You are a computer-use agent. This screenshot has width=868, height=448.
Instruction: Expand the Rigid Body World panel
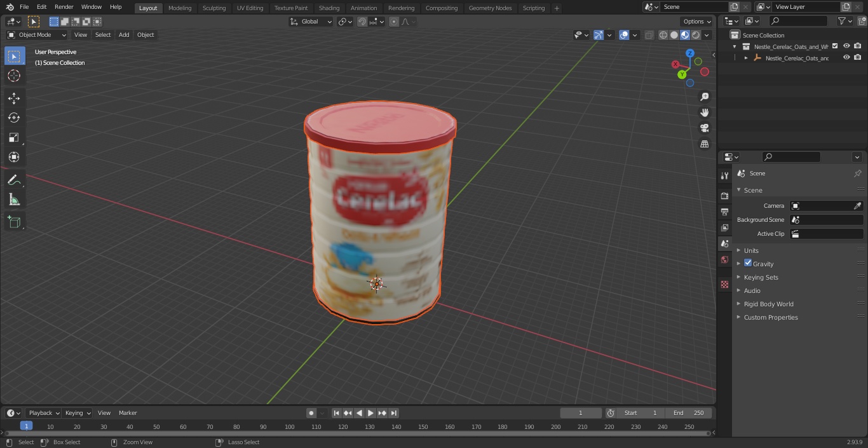pos(769,304)
